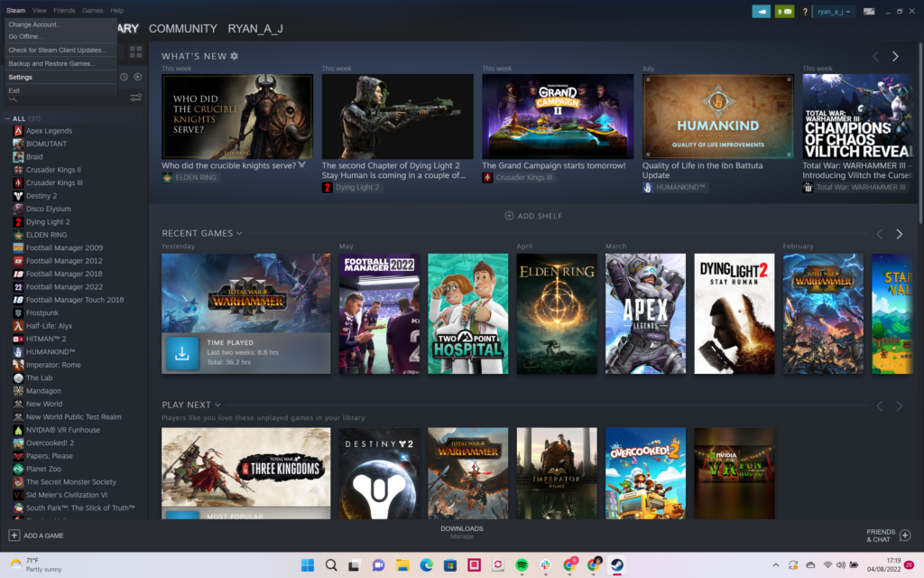924x578 pixels.
Task: Open File Explorer from taskbar
Action: pyautogui.click(x=402, y=565)
